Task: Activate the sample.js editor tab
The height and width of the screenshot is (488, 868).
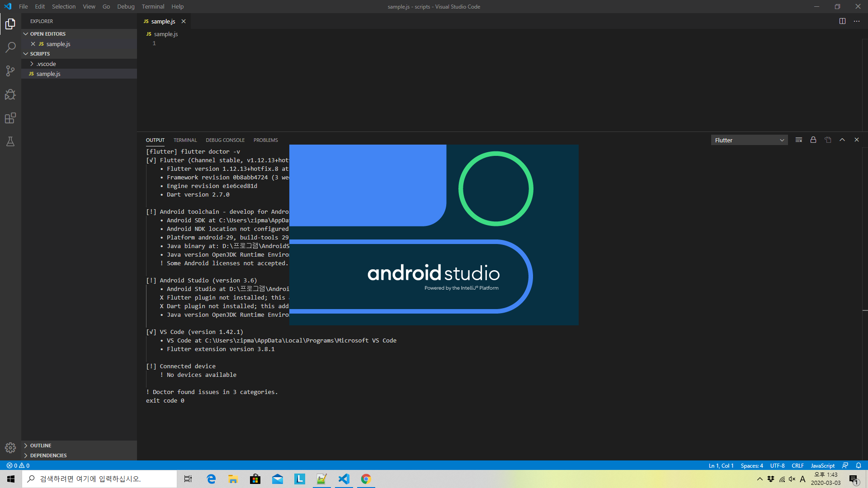Action: [x=164, y=21]
